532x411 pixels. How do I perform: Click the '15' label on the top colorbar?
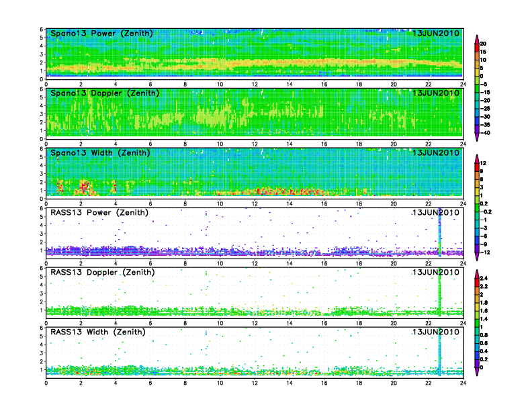point(483,52)
